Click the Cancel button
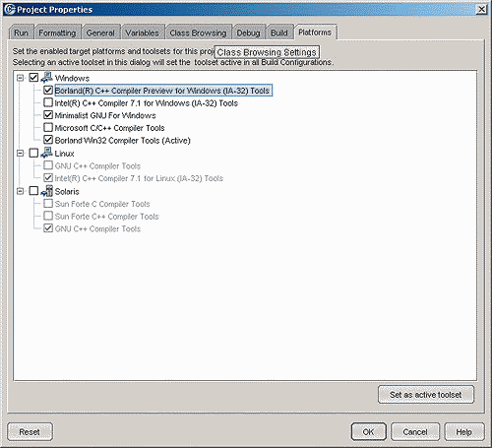492x448 pixels. click(x=415, y=432)
